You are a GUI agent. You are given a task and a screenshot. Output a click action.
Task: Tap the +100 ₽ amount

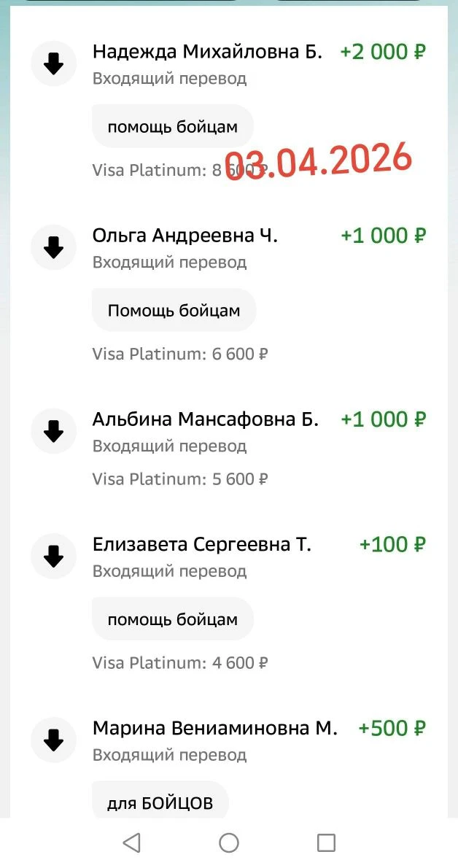pyautogui.click(x=392, y=545)
